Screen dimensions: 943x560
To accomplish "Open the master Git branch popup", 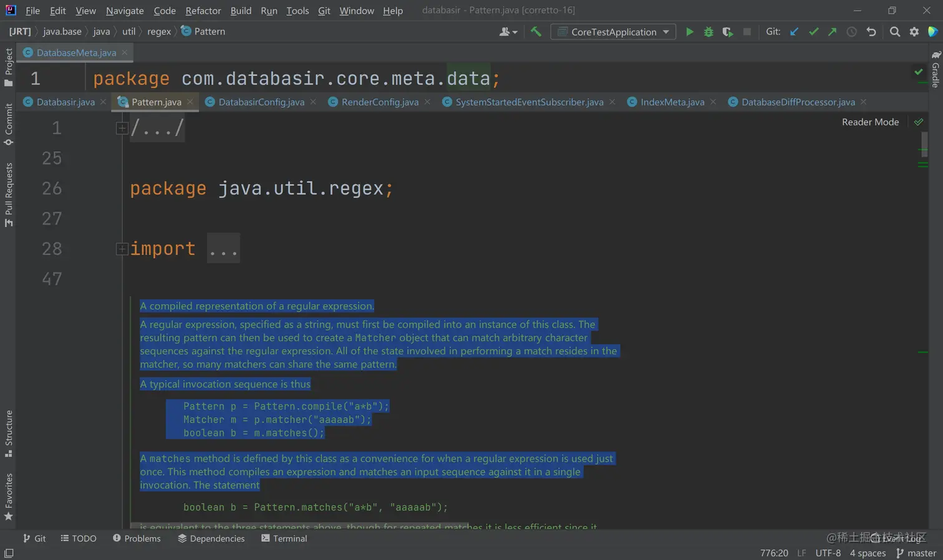I will tap(916, 553).
